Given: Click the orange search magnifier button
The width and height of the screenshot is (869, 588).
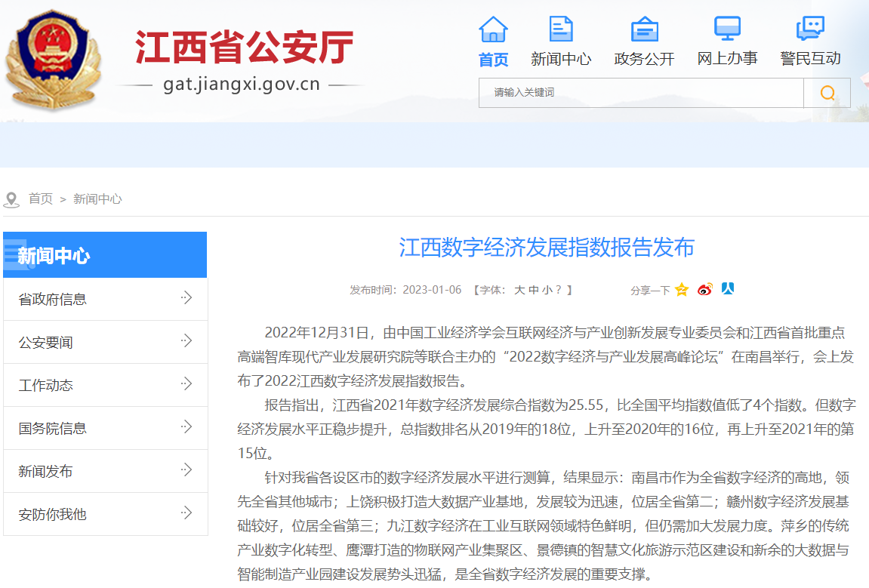Looking at the screenshot, I should (827, 93).
